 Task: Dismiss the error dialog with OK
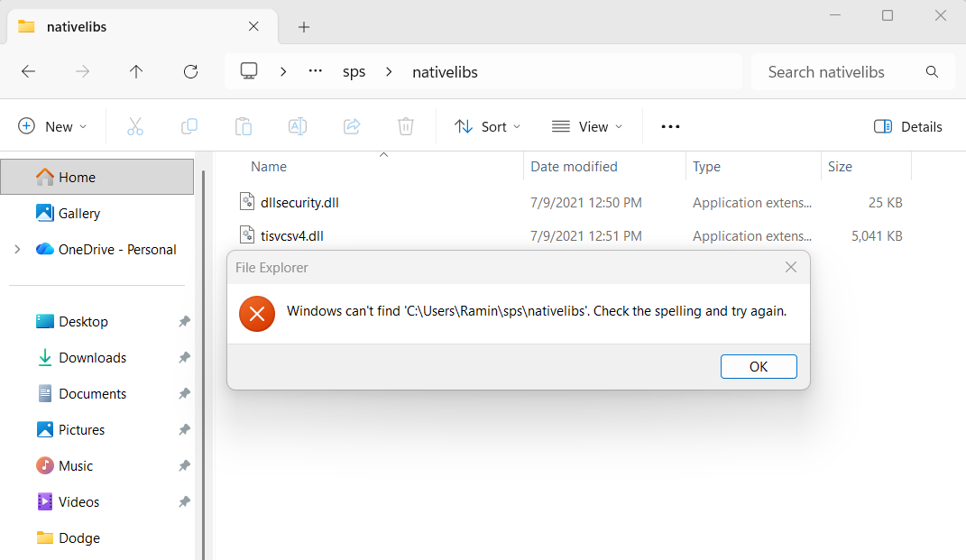pos(759,366)
